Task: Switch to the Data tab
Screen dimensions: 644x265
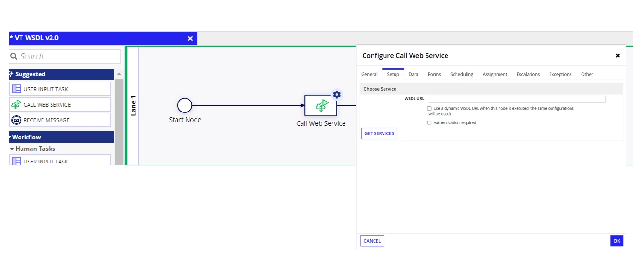Action: pyautogui.click(x=414, y=74)
